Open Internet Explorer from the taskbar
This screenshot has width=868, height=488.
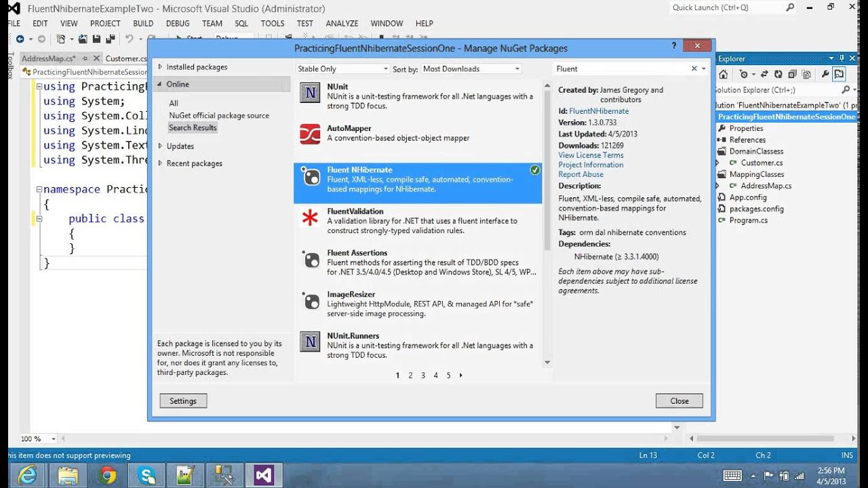pyautogui.click(x=28, y=475)
